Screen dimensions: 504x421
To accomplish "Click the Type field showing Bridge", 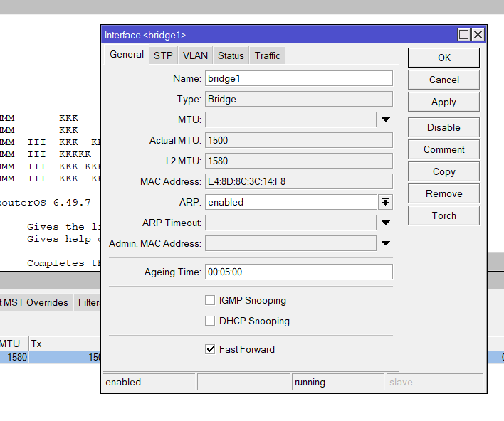I will (298, 100).
